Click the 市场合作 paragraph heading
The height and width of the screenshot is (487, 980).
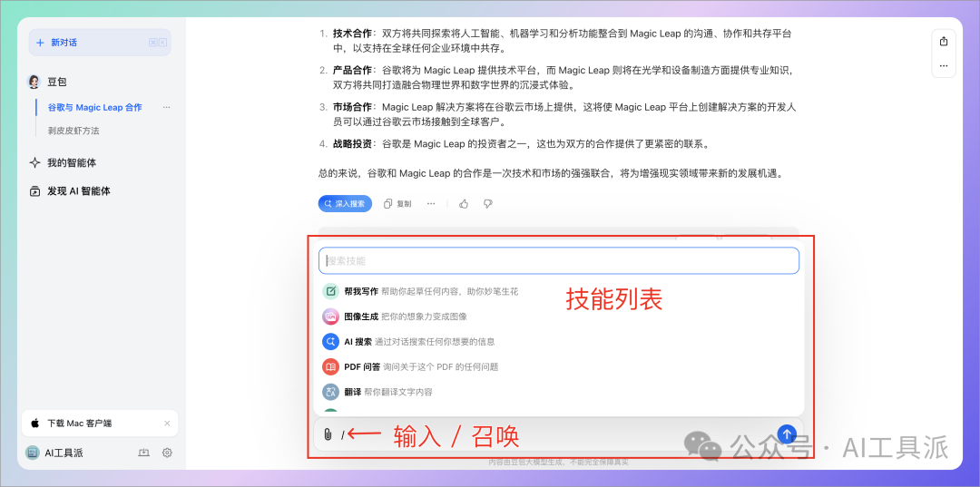coord(352,107)
